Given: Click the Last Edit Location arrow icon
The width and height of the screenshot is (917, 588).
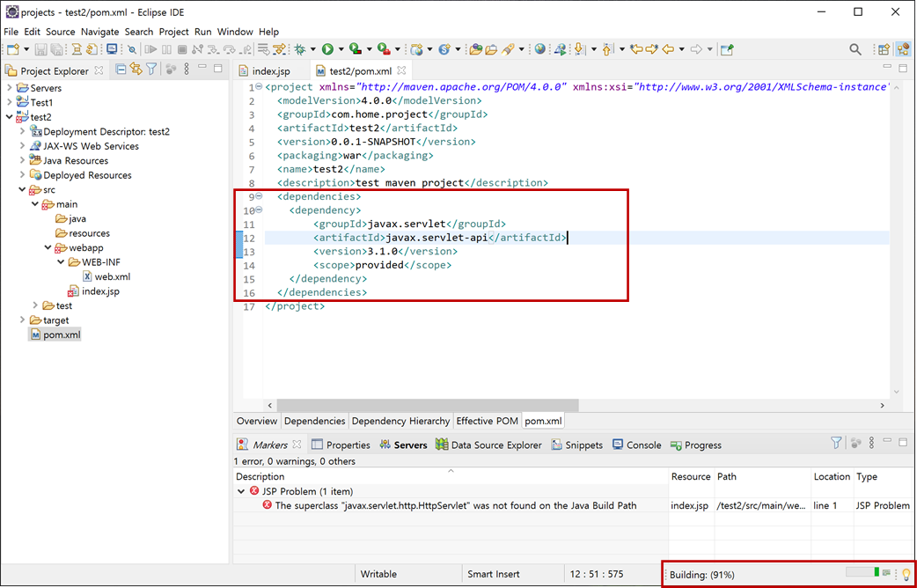Looking at the screenshot, I should tap(636, 49).
